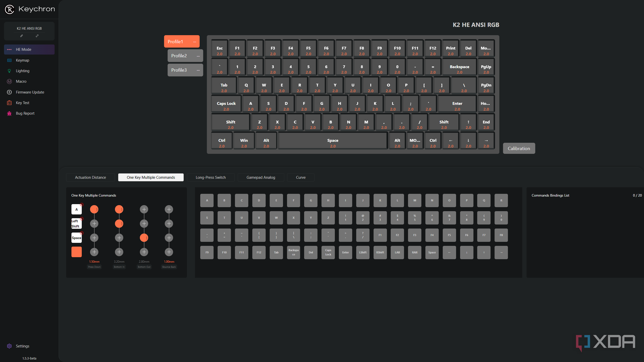Click the Calibration button

coord(519,149)
